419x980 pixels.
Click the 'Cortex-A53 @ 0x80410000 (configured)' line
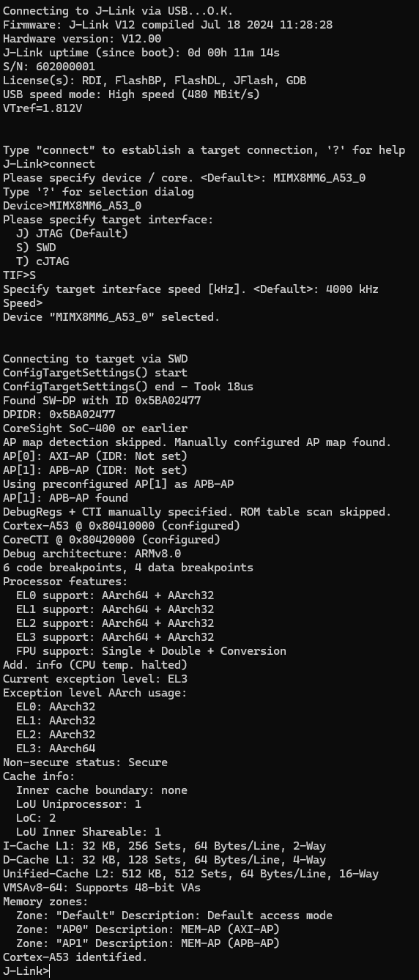(122, 526)
